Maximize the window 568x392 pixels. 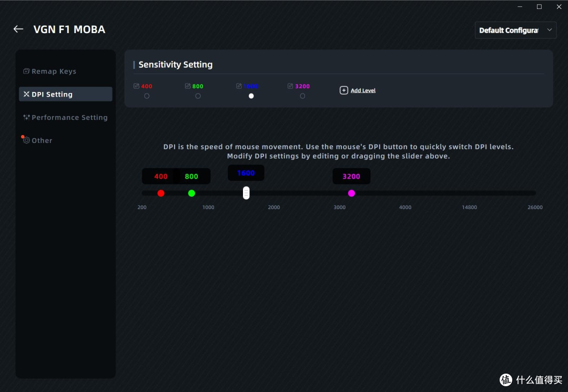[x=540, y=7]
